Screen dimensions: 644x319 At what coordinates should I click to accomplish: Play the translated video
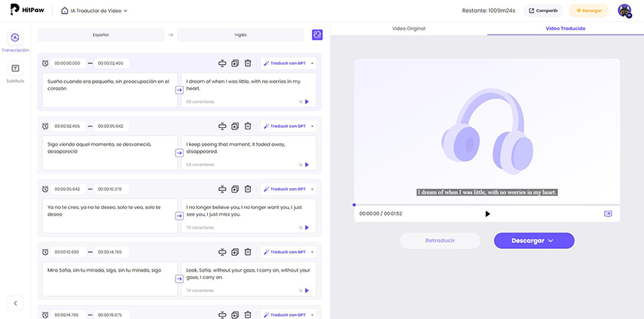coord(487,214)
